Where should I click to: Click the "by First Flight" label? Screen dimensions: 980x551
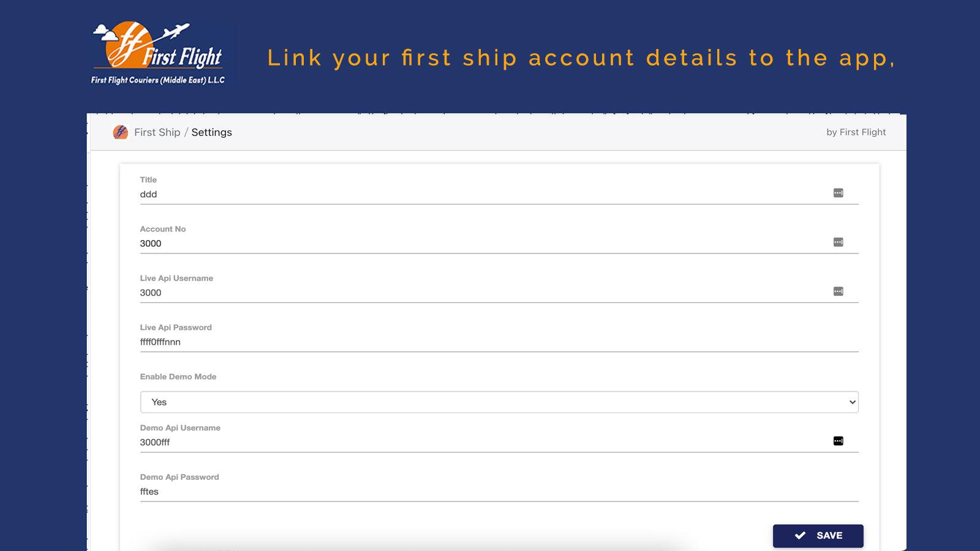pyautogui.click(x=856, y=132)
